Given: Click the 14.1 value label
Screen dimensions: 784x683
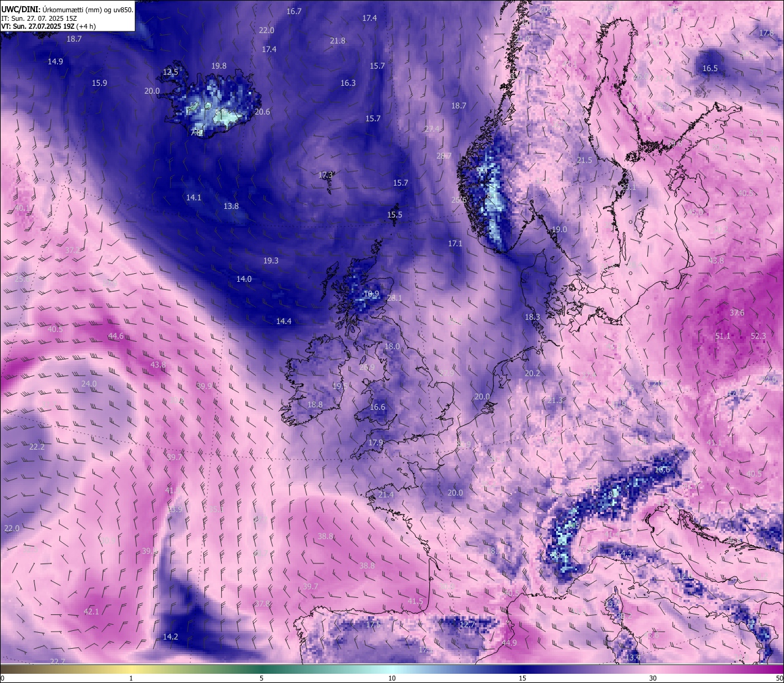Looking at the screenshot, I should (x=194, y=197).
